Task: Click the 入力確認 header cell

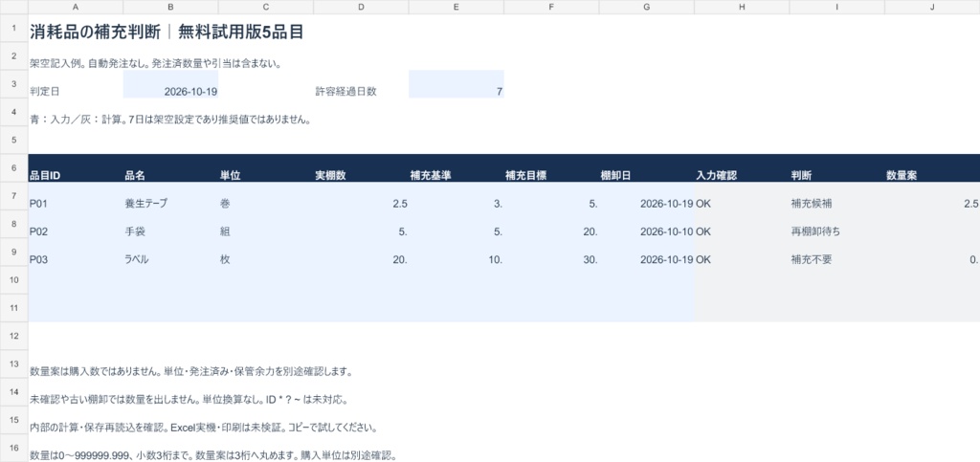Action: [x=742, y=168]
